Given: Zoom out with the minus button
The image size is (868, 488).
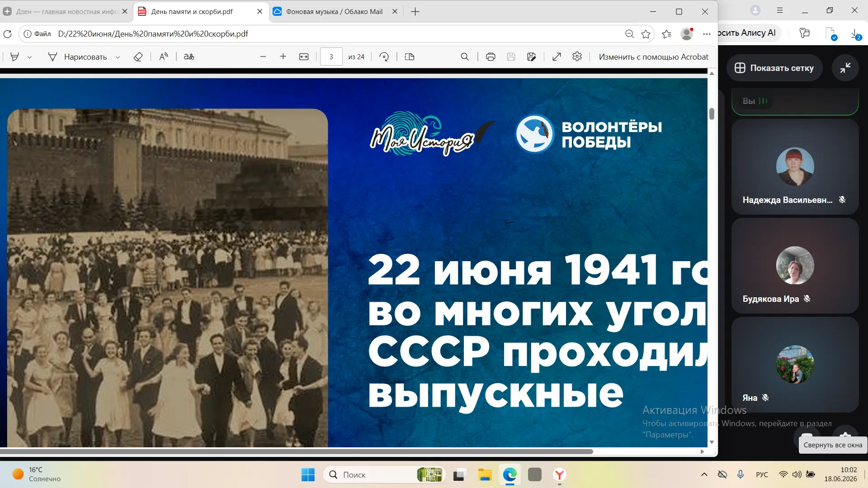Looking at the screenshot, I should (263, 57).
